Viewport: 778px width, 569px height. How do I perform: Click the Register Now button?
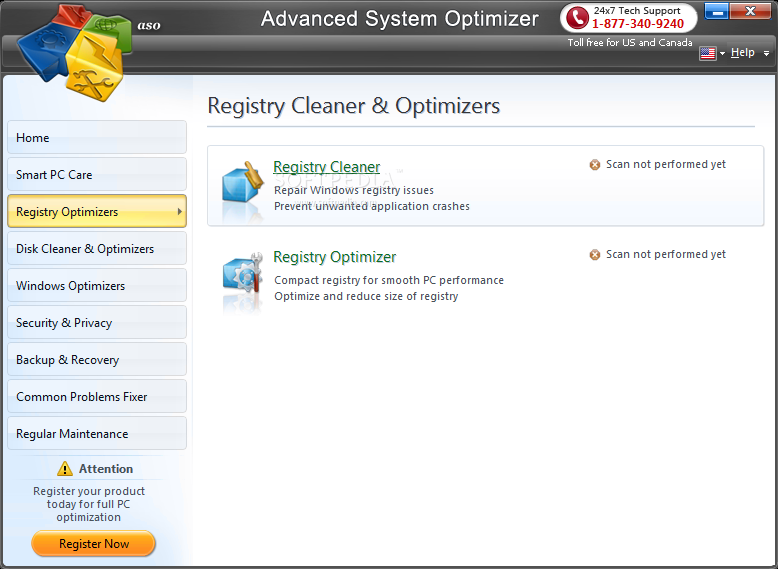(x=93, y=543)
